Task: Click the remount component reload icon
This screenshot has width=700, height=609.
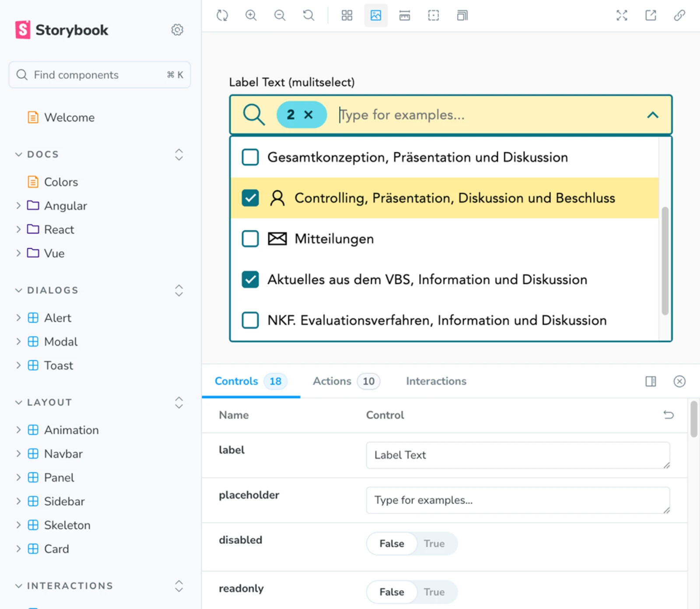Action: click(222, 16)
